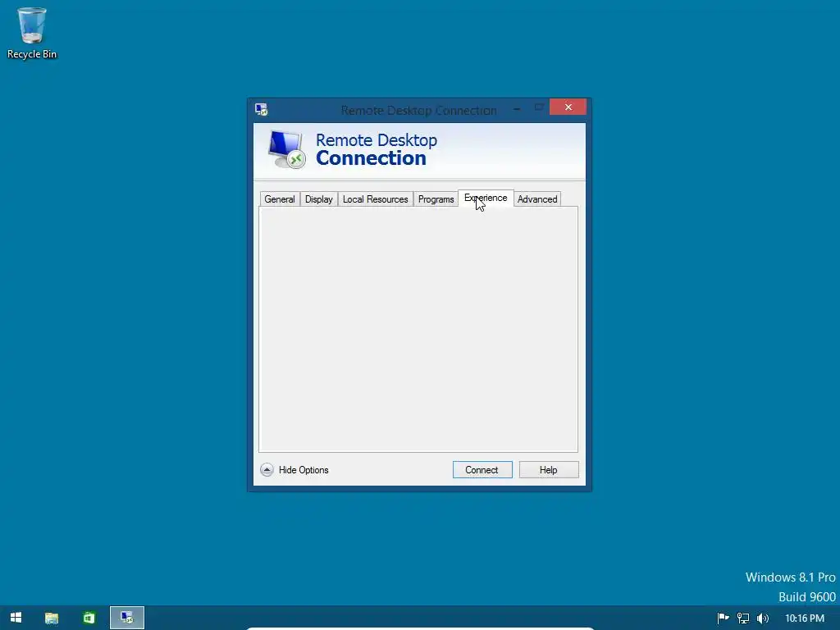The image size is (840, 630).
Task: Go to the Programs tab
Action: tap(436, 199)
